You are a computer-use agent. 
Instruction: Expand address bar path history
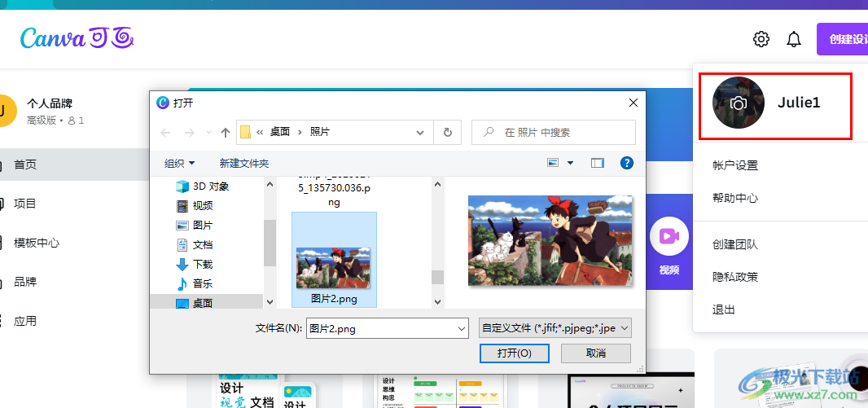421,132
